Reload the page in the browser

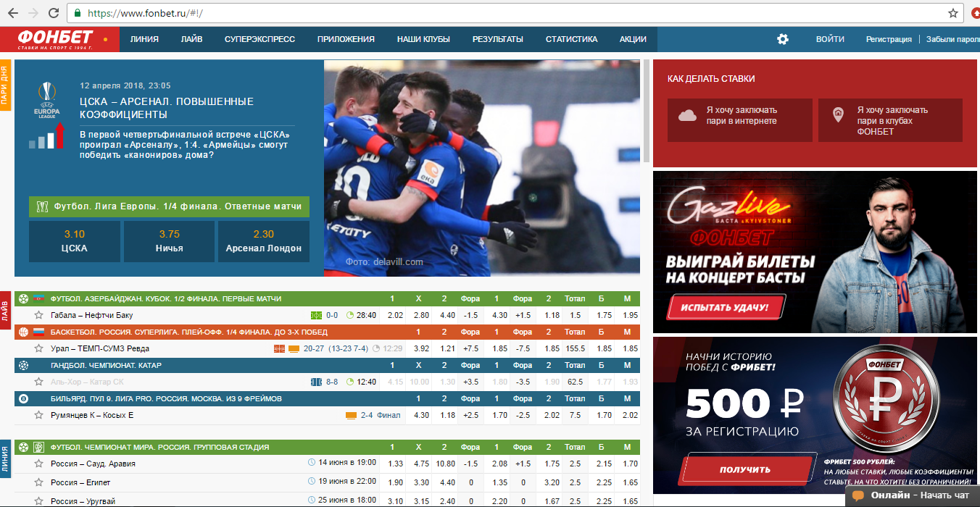[54, 13]
